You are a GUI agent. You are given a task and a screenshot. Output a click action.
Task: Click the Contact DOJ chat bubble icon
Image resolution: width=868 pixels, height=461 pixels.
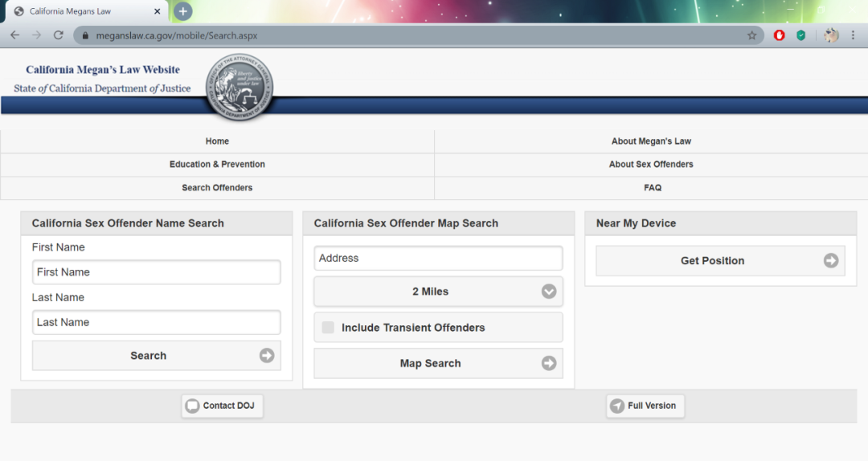(x=192, y=406)
